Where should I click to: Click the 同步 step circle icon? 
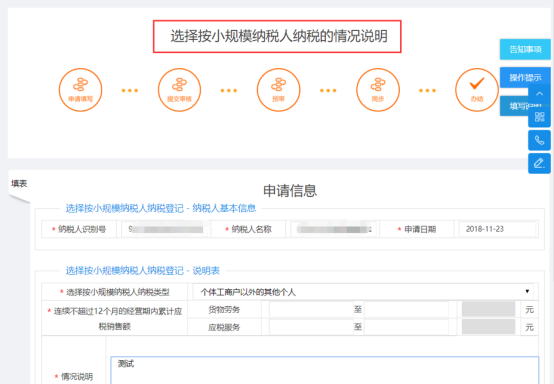378,90
